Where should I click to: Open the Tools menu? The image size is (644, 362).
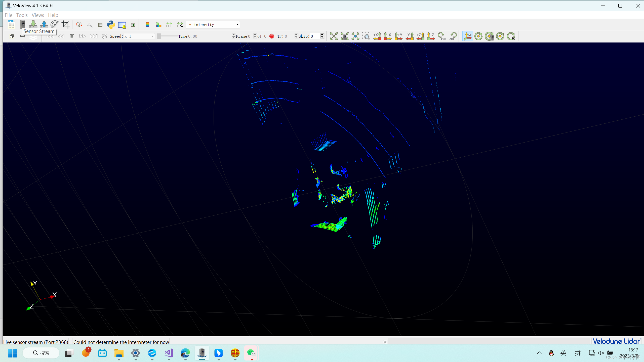[x=22, y=15]
